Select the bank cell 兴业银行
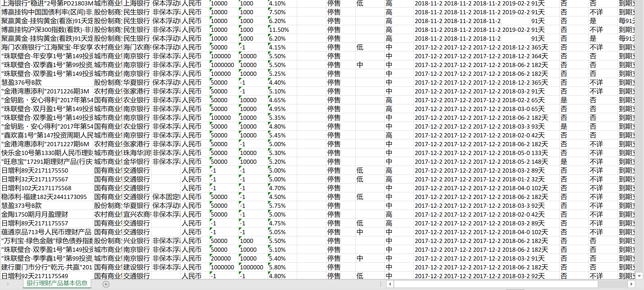Image resolution: width=644 pixels, height=290 pixels. 137,241
